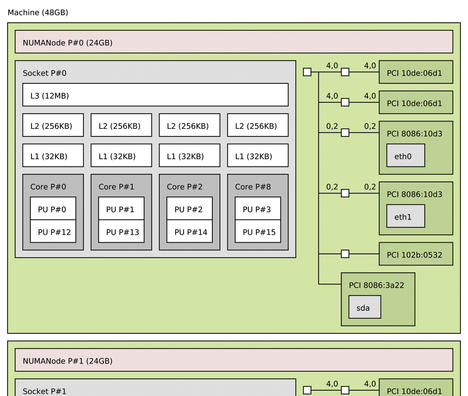468x396 pixels.
Task: Select the Core P#2 label
Action: click(x=184, y=187)
